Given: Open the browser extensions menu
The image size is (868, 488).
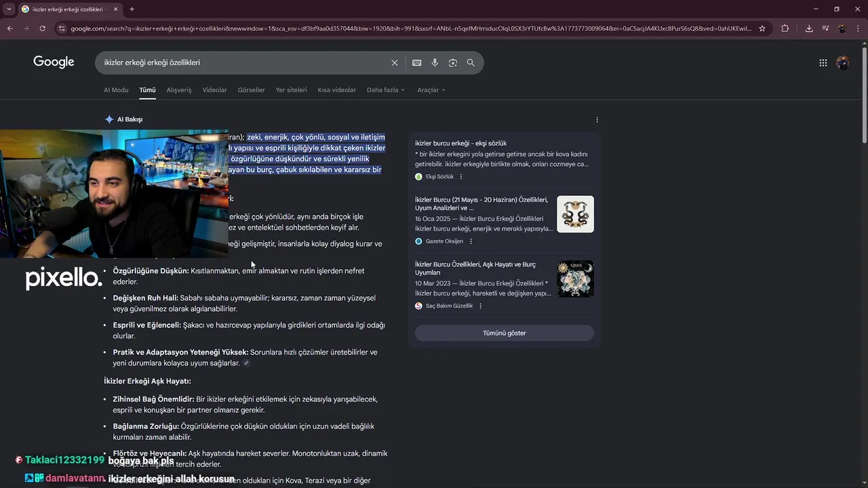Looking at the screenshot, I should [x=785, y=28].
